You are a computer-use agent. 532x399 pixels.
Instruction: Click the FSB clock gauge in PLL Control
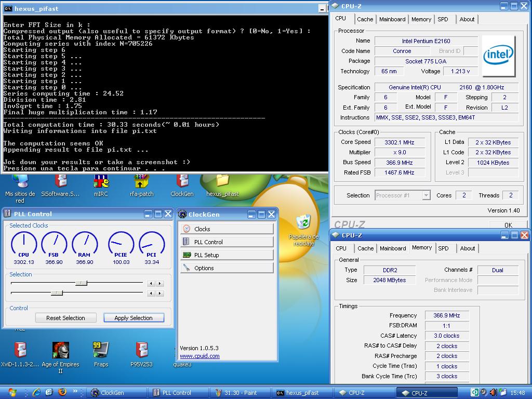(54, 244)
